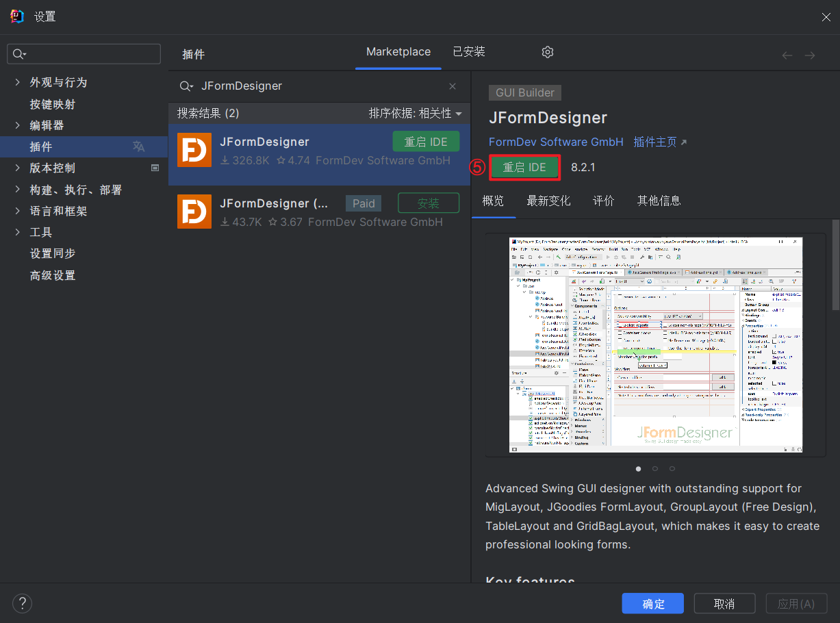Expand the 外观与行为 settings group
Image resolution: width=840 pixels, height=623 pixels.
18,82
